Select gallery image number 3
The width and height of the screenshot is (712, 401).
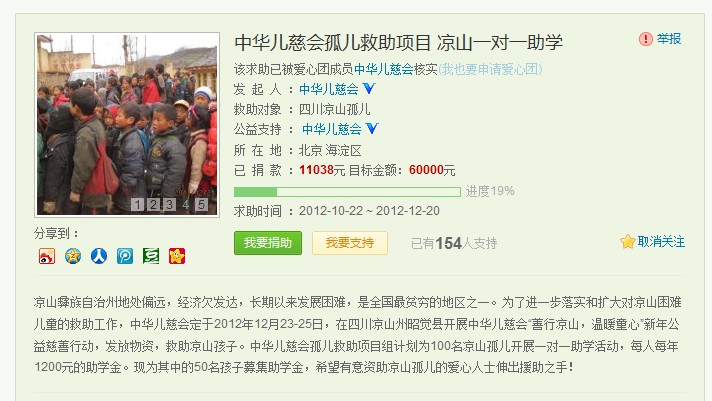pyautogui.click(x=169, y=204)
